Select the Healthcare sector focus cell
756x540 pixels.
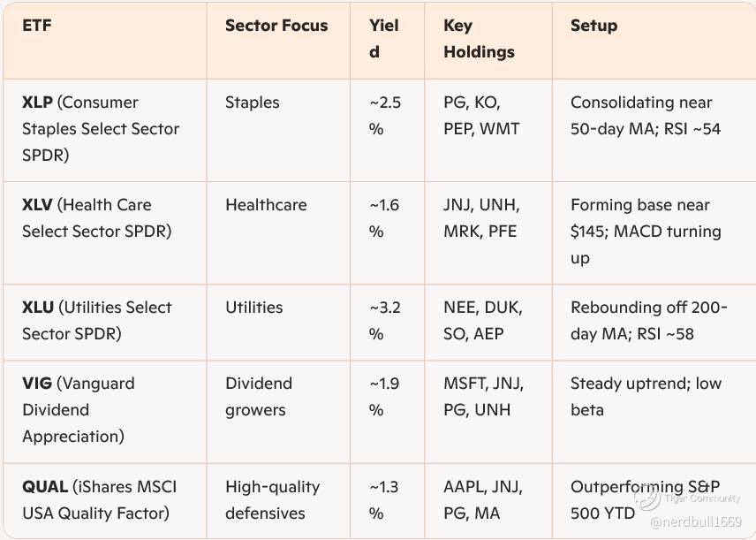pos(266,205)
